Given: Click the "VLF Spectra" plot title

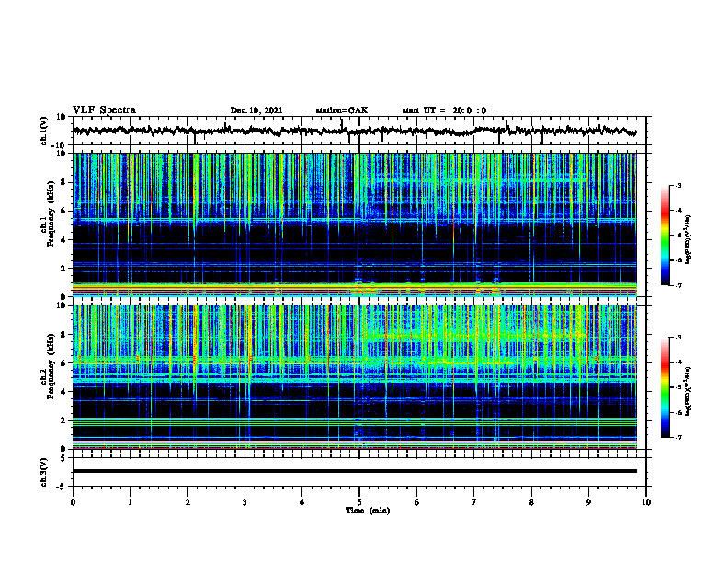Looking at the screenshot, I should 104,110.
